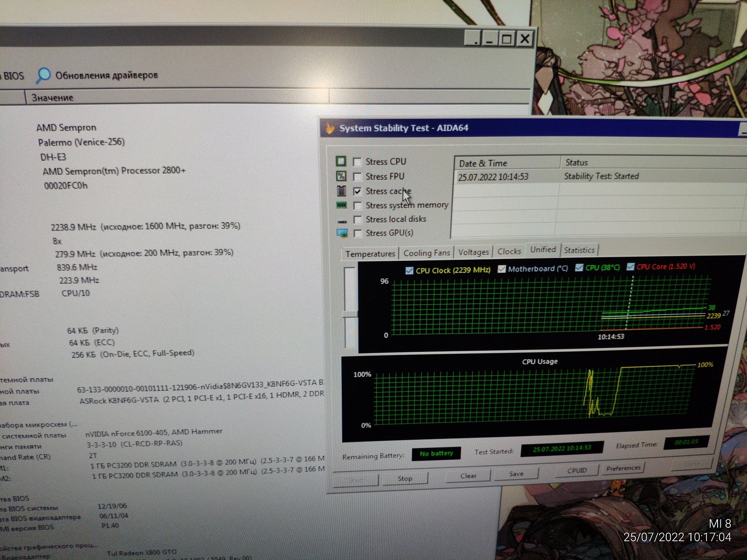This screenshot has width=747, height=560.
Task: Click the Test Started date field
Action: [x=562, y=448]
